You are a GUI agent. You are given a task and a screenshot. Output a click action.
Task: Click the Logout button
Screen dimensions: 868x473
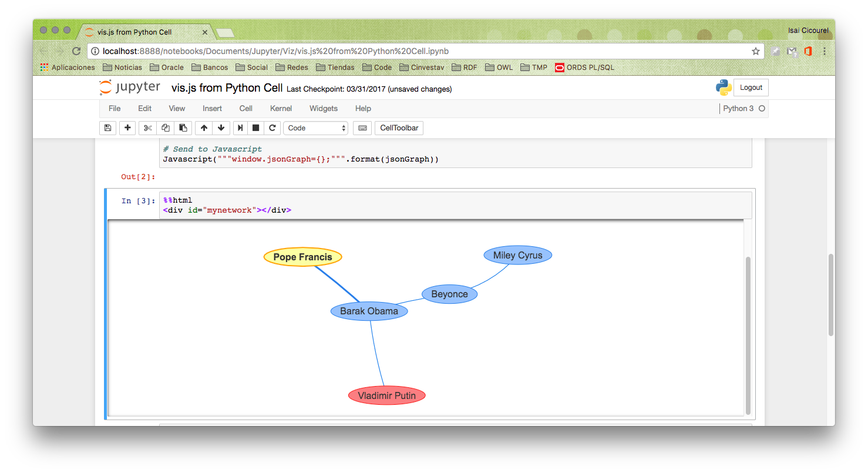click(x=751, y=87)
